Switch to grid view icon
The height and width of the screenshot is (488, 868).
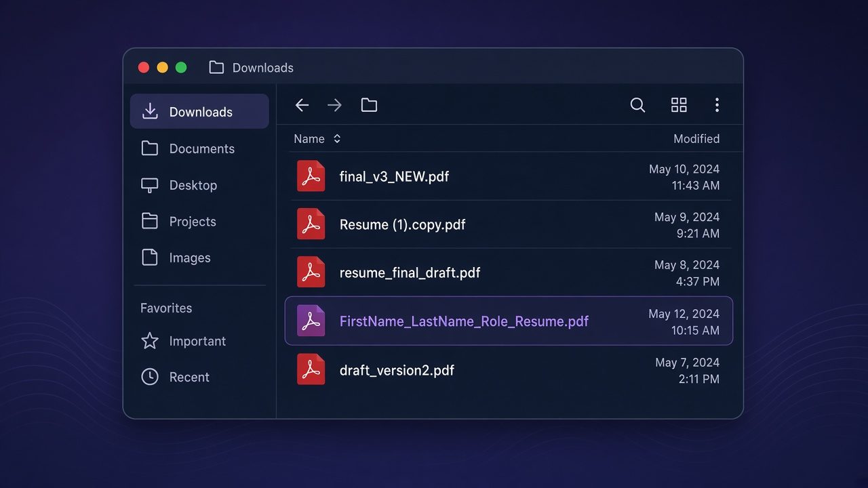pos(679,105)
